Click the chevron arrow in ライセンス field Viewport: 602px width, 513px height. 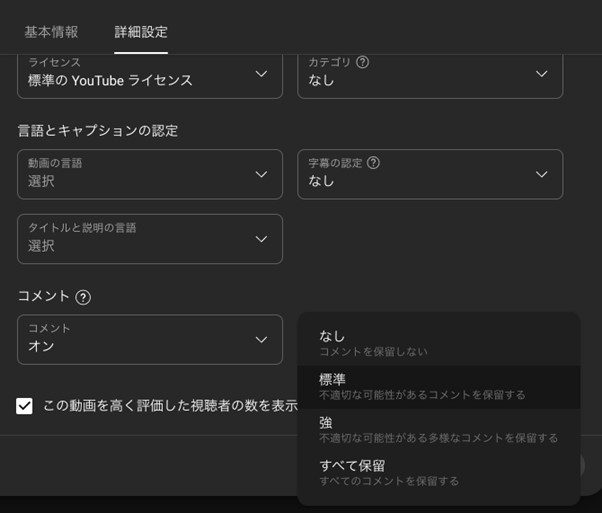(x=261, y=74)
